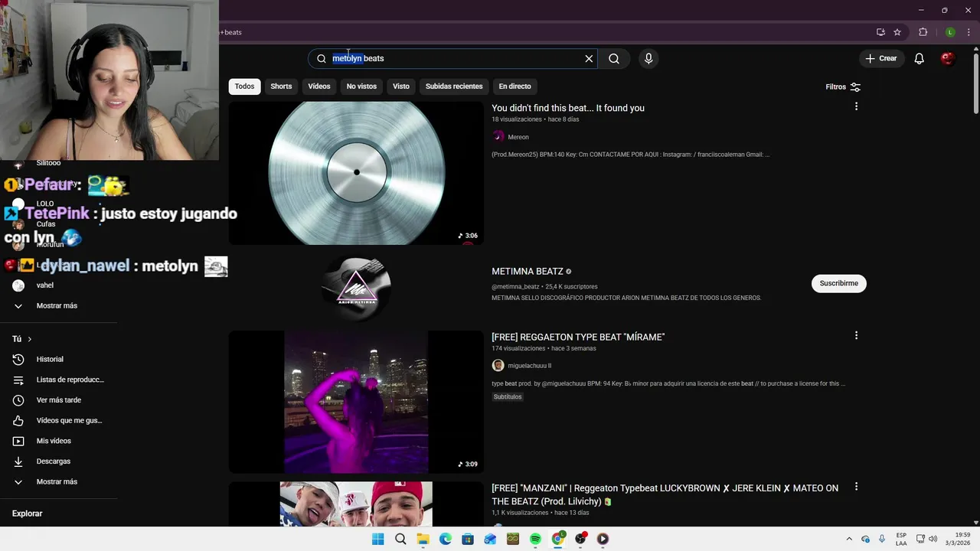This screenshot has height=551, width=980.
Task: Open the METIMNA BEATZ channel title
Action: click(528, 272)
